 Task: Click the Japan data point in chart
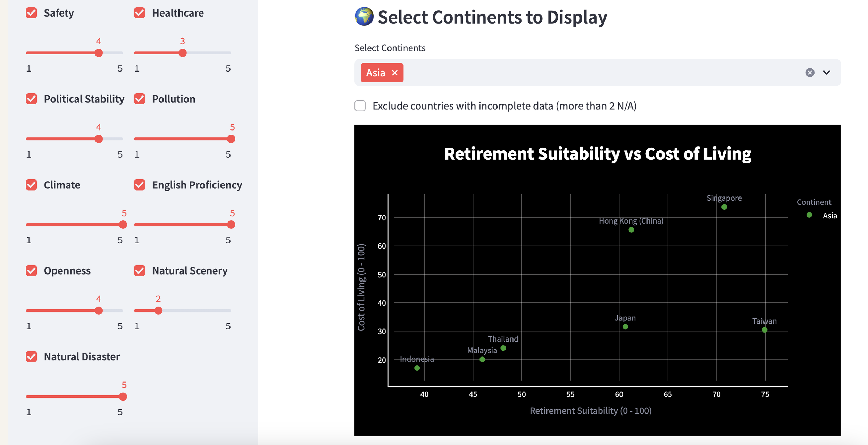(x=625, y=327)
